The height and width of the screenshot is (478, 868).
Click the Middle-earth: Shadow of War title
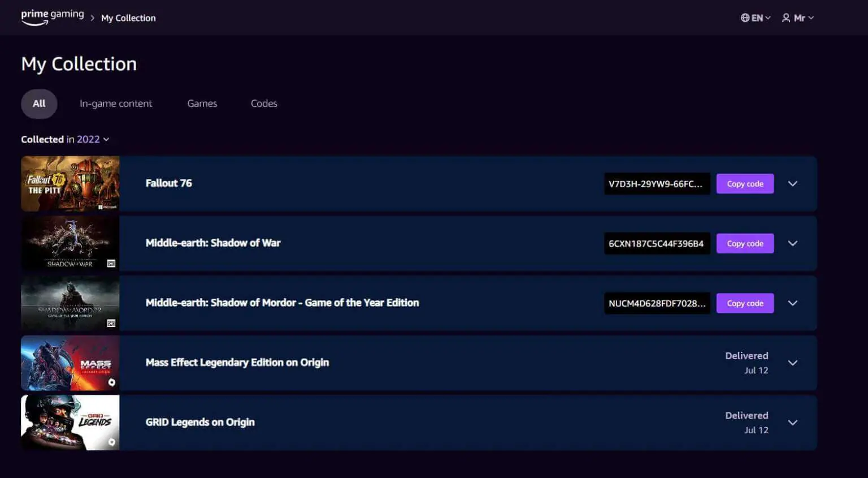[x=213, y=243]
